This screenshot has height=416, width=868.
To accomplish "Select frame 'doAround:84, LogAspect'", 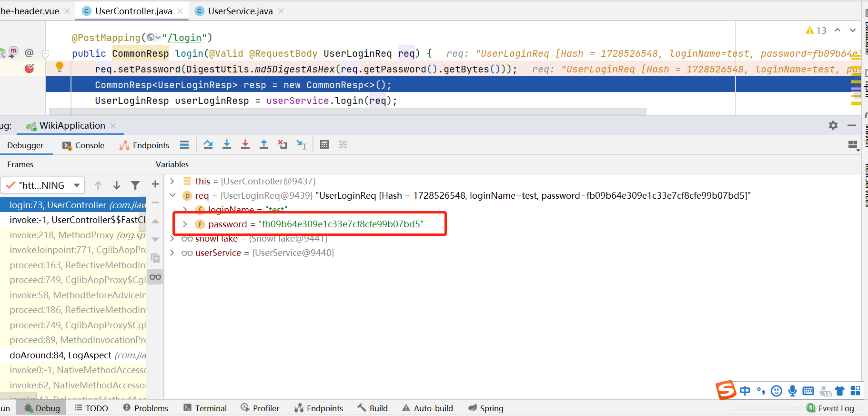I will [x=73, y=355].
